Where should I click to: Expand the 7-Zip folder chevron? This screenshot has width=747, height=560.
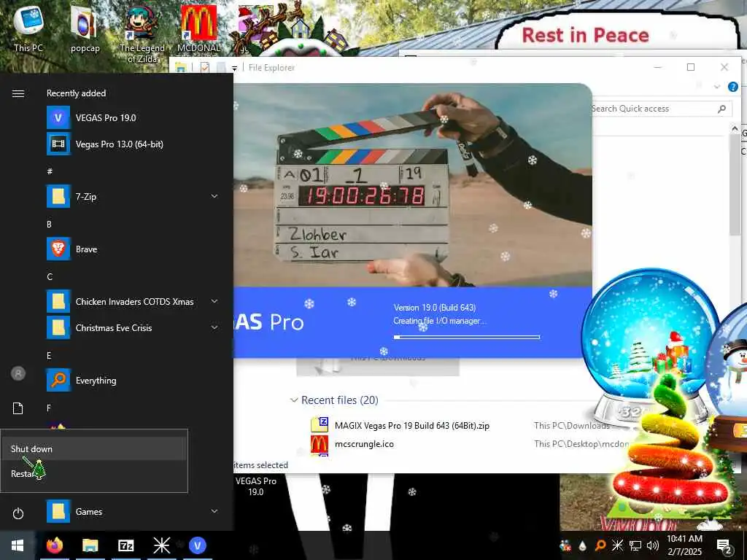[x=214, y=196]
